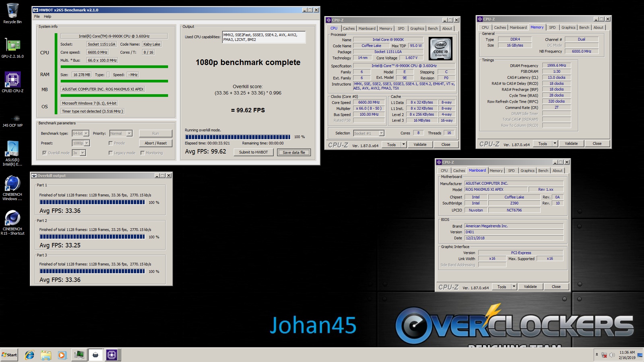Expand Tools arrow in CPU-Z CPU window
The width and height of the screenshot is (644, 362).
(404, 144)
